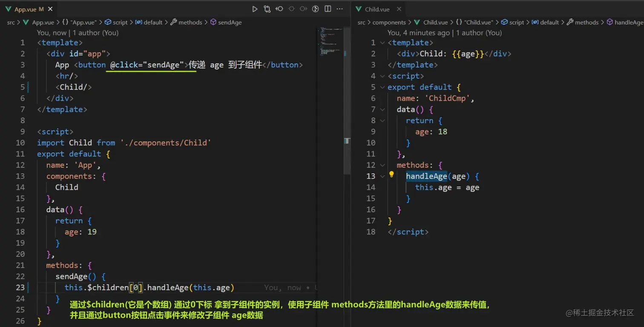Switch to the App.vue editor tab

[x=29, y=9]
